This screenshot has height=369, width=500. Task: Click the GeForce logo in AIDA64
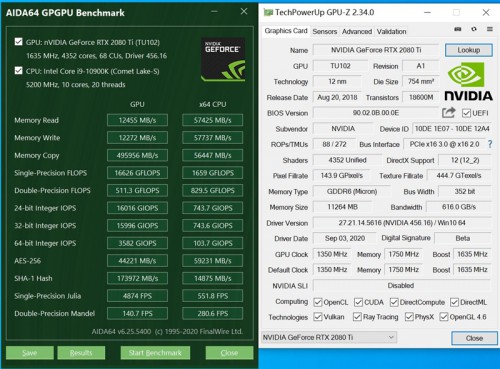coord(223,59)
